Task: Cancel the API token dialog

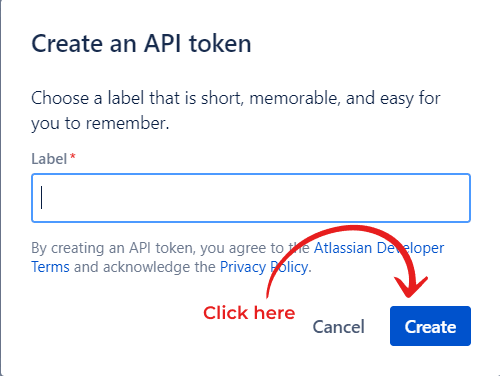Action: (338, 327)
